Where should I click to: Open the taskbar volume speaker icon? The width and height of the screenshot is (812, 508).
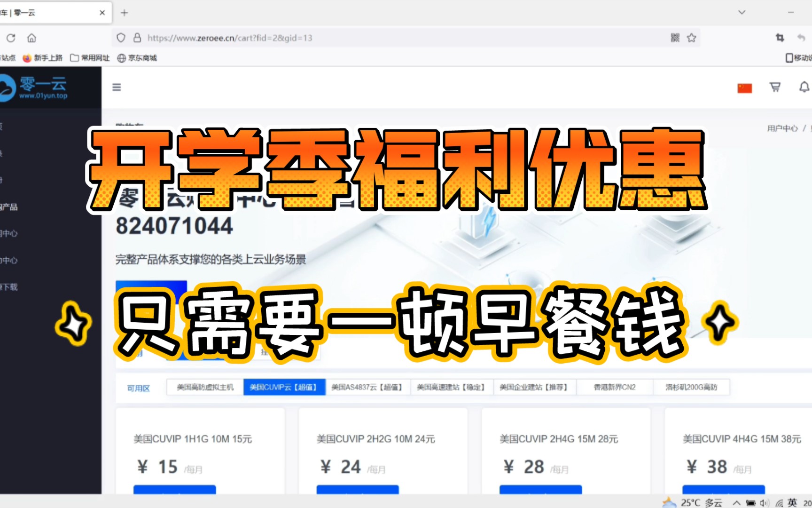coord(765,503)
